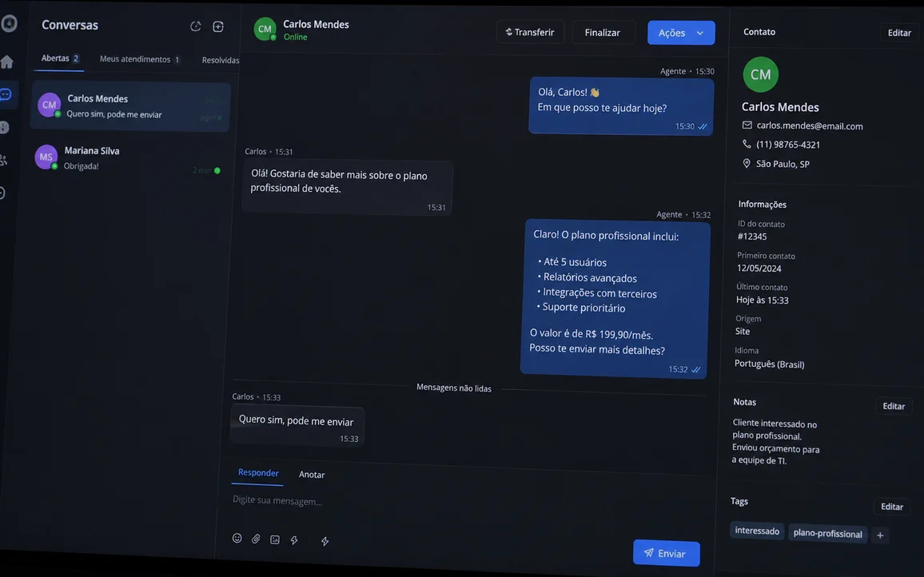Click the location pin beside São Paulo, SP
The width and height of the screenshot is (924, 577).
pos(746,163)
